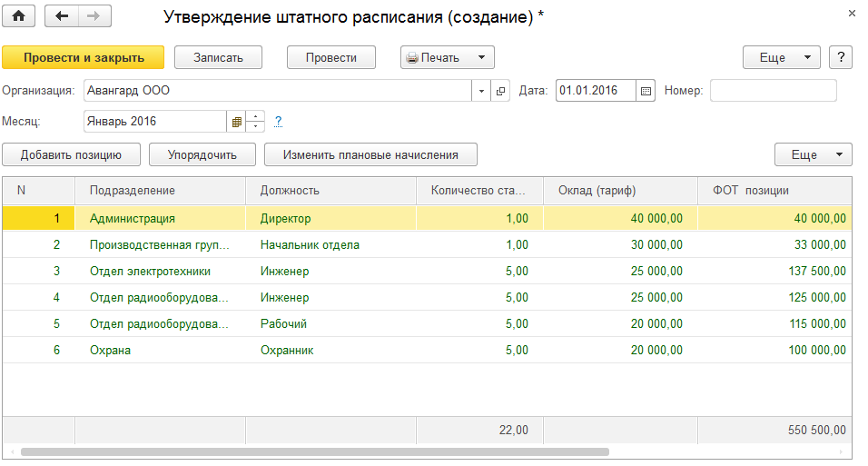
Task: Open the Organization field's open-form icon
Action: pyautogui.click(x=500, y=91)
